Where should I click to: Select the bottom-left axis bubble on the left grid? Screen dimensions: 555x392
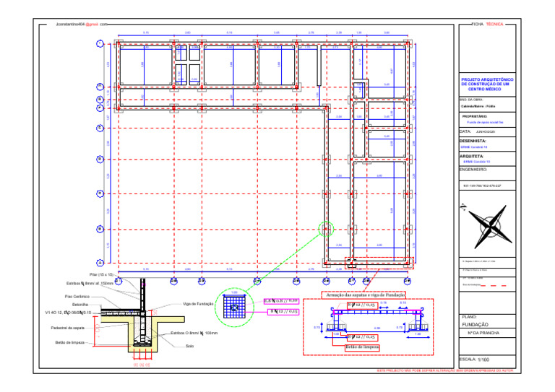click(100, 263)
